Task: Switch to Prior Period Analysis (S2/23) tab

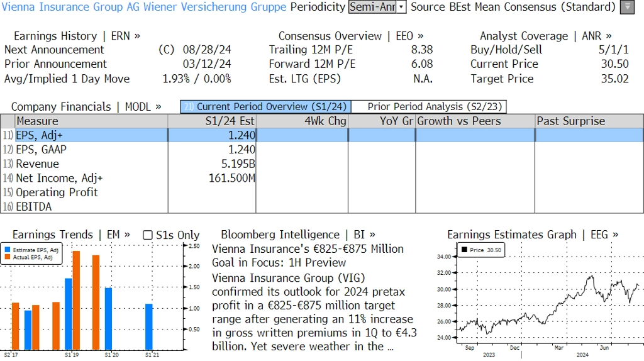Action: 429,107
